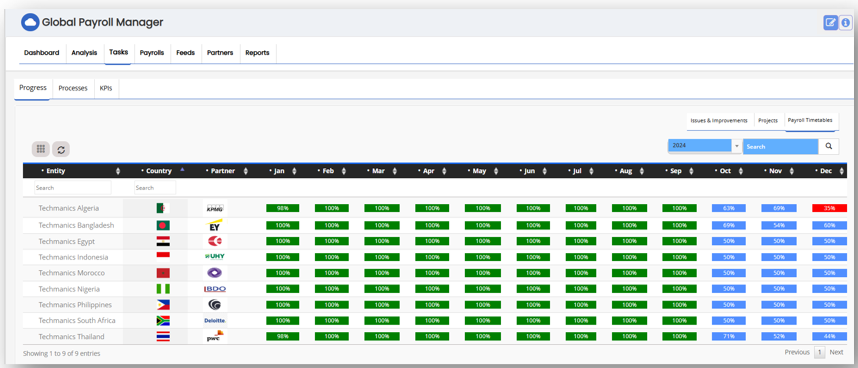This screenshot has width=858, height=368.
Task: Open the info icon in header
Action: coord(846,23)
